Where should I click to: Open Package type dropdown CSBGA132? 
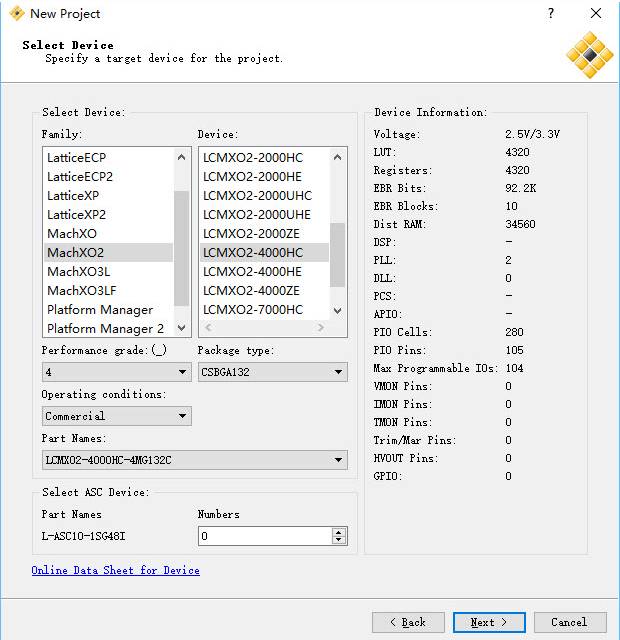coord(273,372)
